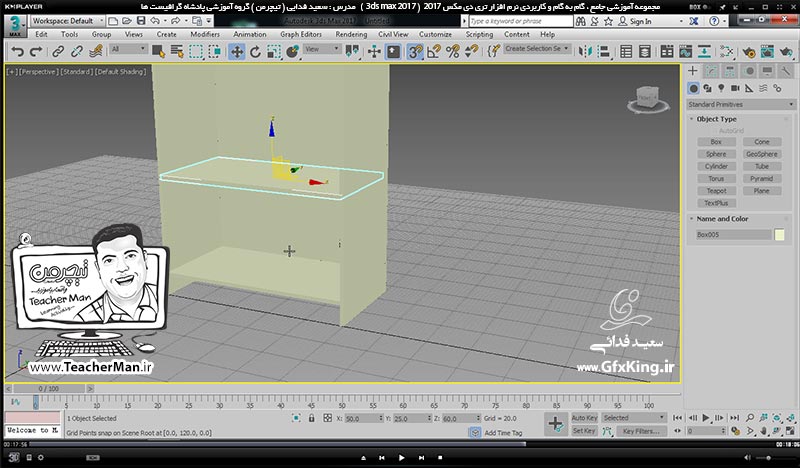Click the Pyramid primitive button
The height and width of the screenshot is (468, 800).
(762, 179)
